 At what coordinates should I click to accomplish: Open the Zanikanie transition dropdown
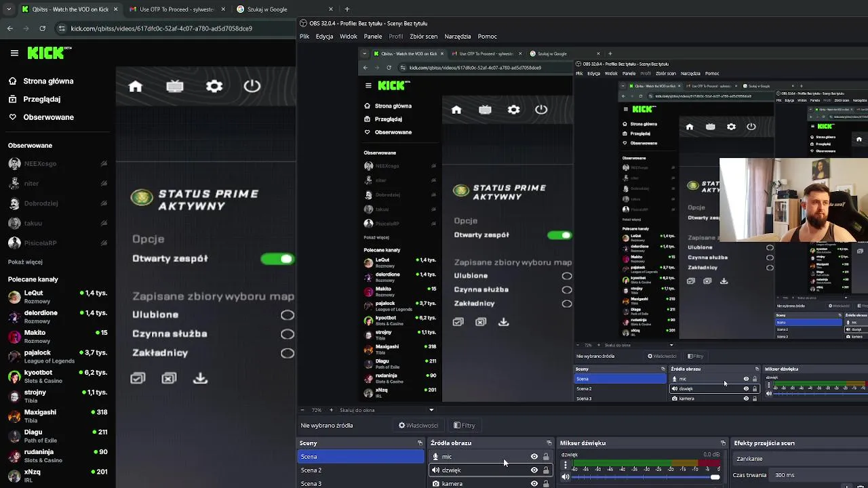pyautogui.click(x=800, y=459)
